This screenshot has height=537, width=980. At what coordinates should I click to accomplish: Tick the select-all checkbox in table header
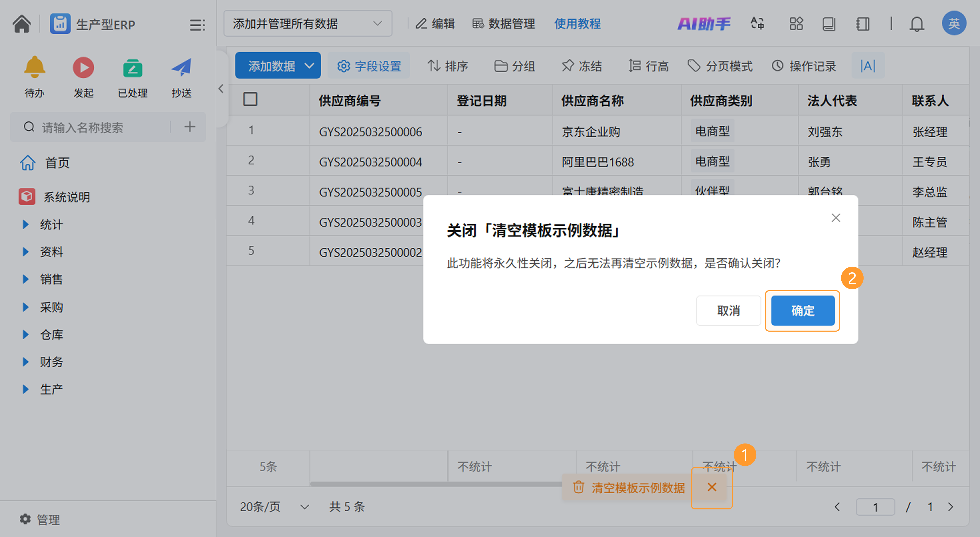(x=250, y=100)
